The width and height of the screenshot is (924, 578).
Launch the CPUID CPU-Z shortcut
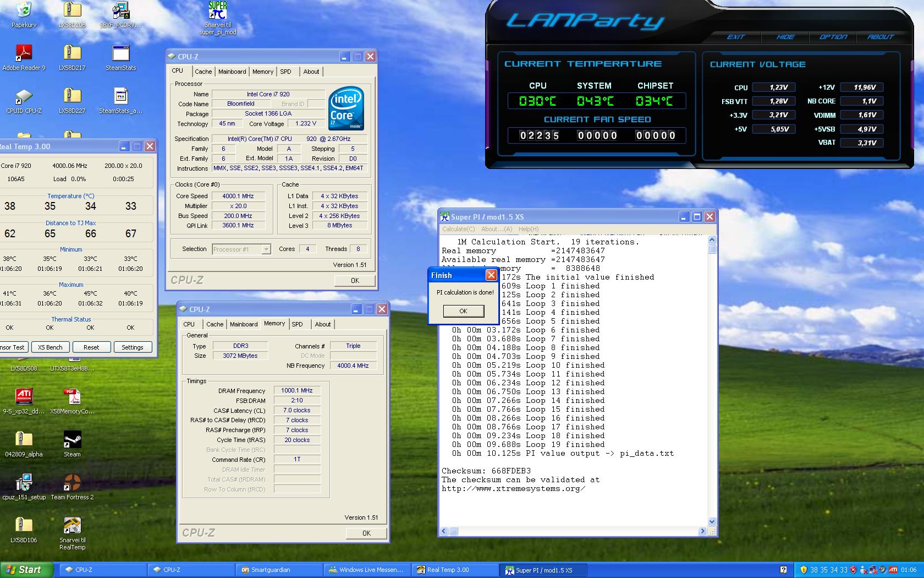tap(24, 96)
